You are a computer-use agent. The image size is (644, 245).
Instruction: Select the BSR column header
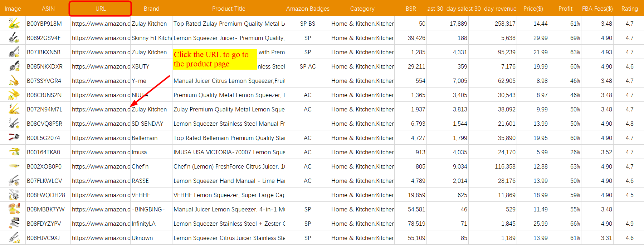pyautogui.click(x=411, y=9)
